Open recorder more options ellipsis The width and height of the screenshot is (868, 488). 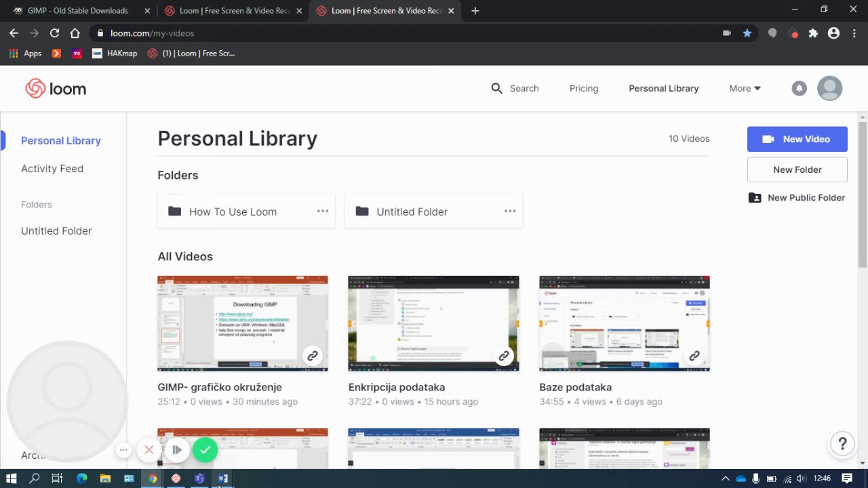click(x=123, y=449)
